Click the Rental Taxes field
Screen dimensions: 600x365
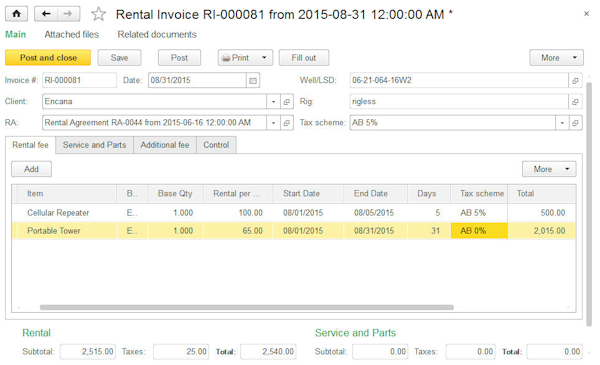tap(181, 352)
